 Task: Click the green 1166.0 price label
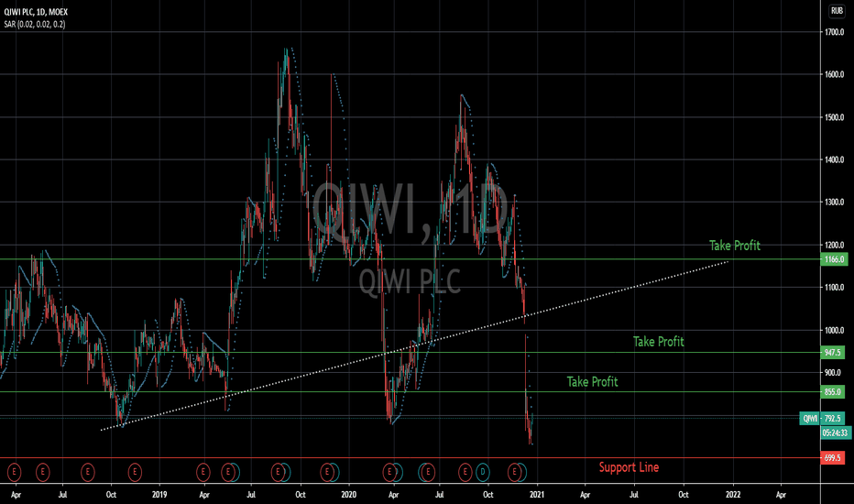(x=834, y=259)
